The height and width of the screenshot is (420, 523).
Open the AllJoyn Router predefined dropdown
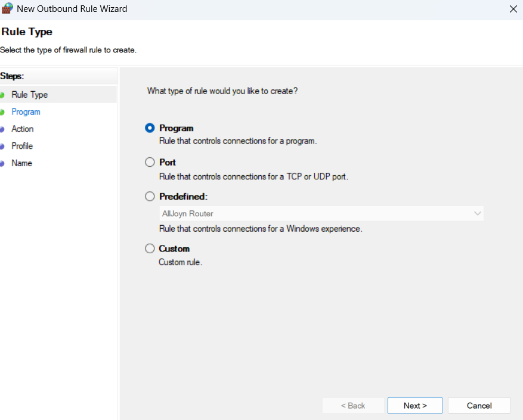point(321,213)
